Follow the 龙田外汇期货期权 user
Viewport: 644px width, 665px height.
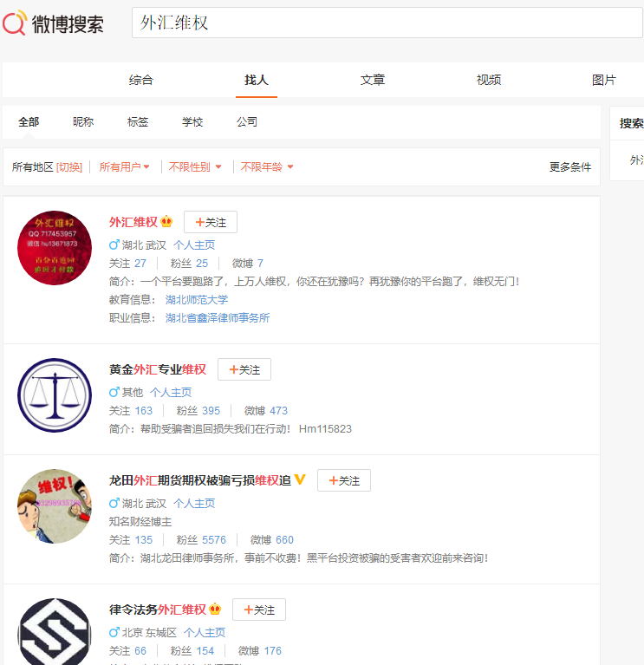(344, 481)
